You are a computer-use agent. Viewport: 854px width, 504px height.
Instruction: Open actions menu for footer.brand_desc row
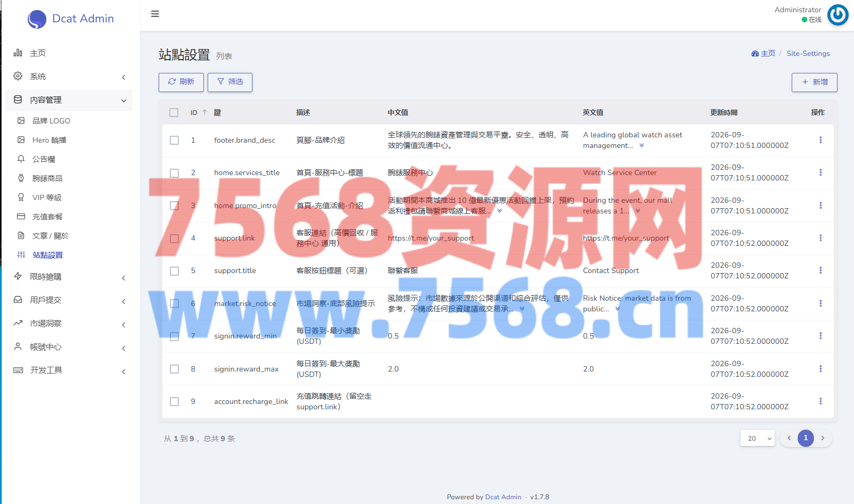pyautogui.click(x=820, y=140)
